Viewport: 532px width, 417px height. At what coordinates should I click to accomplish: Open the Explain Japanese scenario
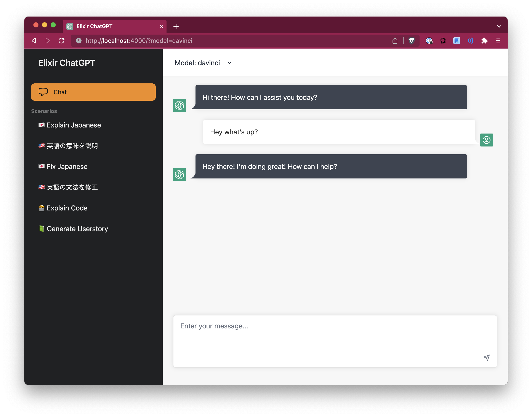(74, 125)
